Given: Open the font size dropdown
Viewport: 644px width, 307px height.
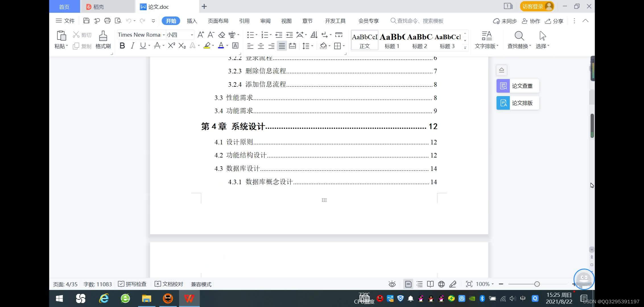Looking at the screenshot, I should [192, 35].
